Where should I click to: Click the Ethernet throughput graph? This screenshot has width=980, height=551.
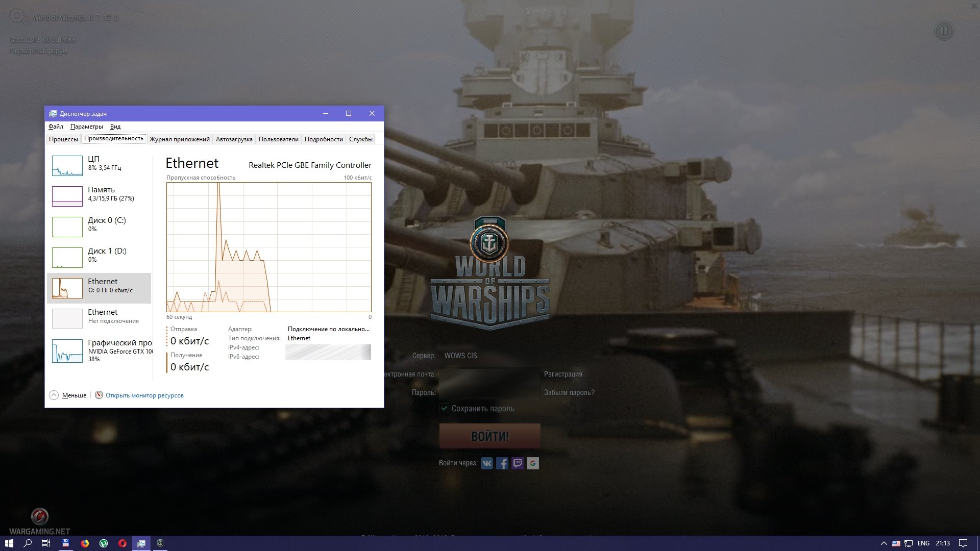[x=269, y=247]
